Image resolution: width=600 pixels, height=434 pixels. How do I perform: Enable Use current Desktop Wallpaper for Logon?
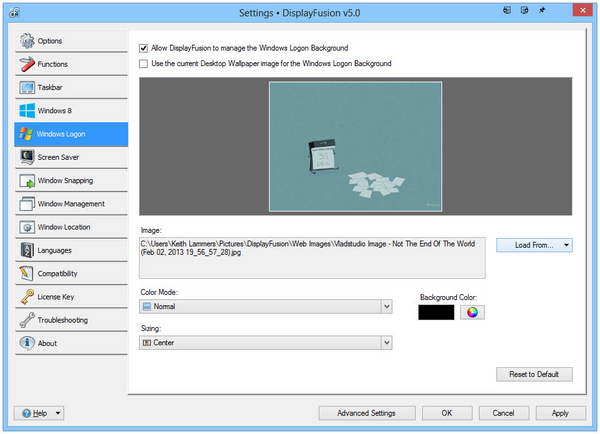[143, 64]
